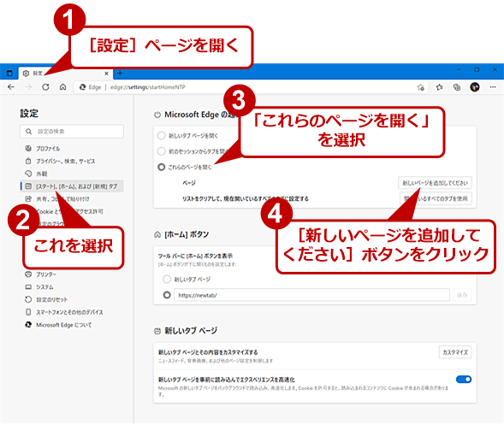
Task: Click the Refresh page icon
Action: pos(45,86)
